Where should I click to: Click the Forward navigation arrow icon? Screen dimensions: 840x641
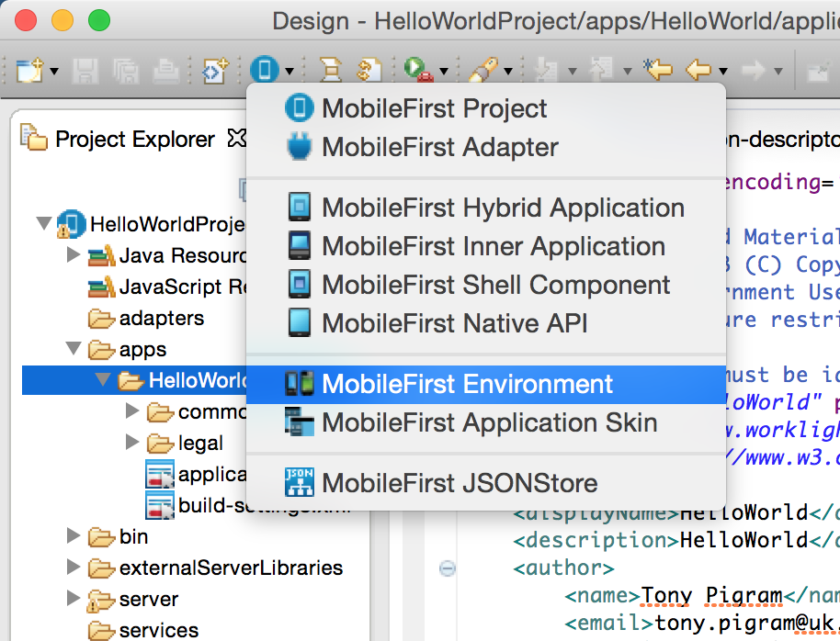(753, 70)
